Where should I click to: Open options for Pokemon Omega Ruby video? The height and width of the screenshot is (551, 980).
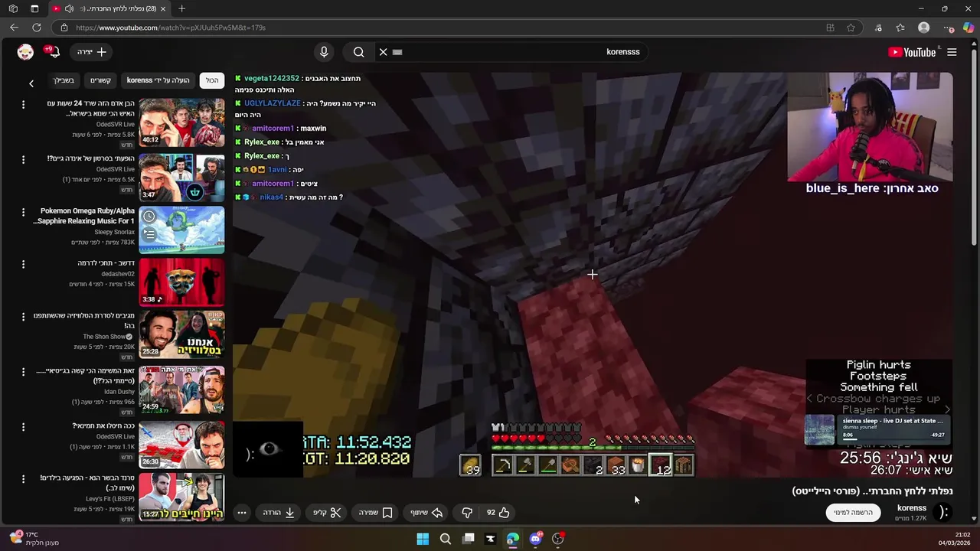23,212
